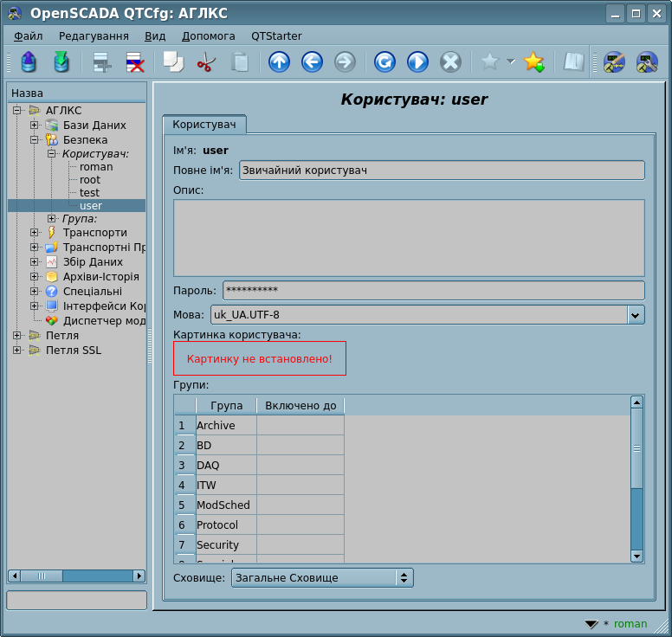Click the Delete item toolbar icon

coord(135,62)
